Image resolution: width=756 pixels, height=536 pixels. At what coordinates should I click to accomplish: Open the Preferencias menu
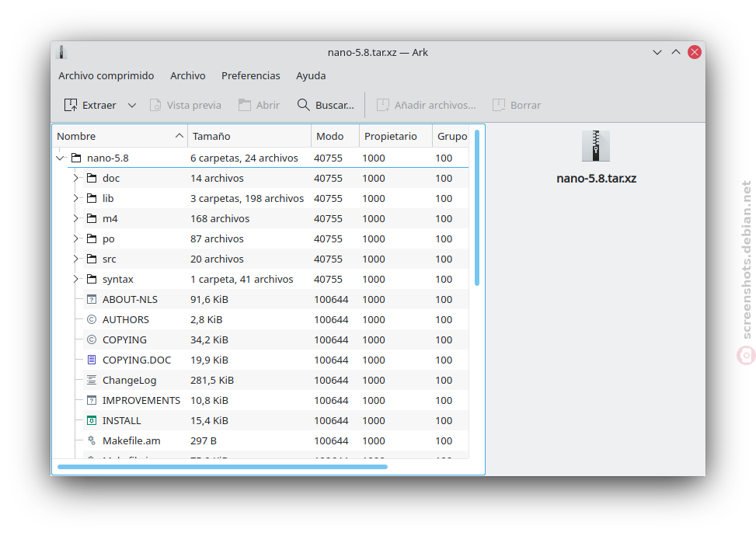click(x=251, y=75)
